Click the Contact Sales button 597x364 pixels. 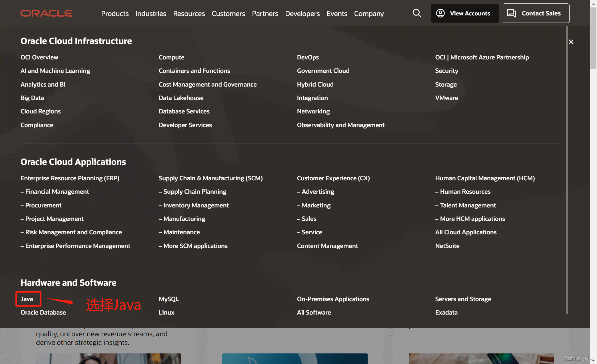536,13
